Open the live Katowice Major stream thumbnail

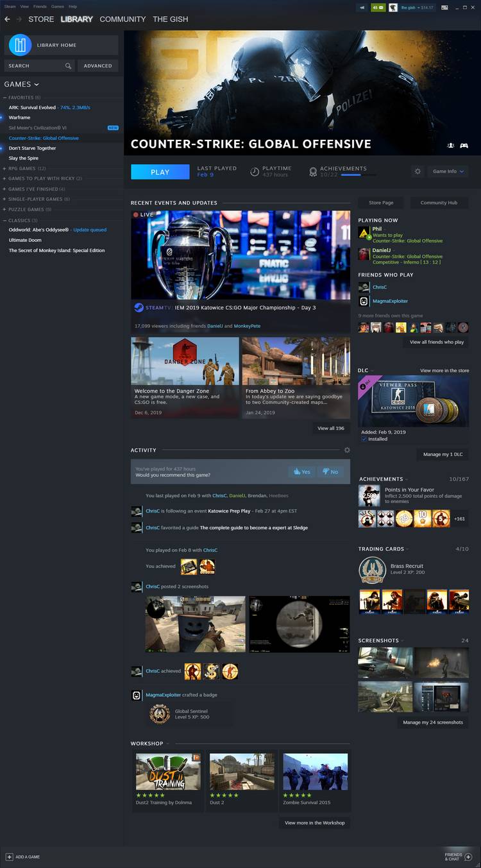[x=240, y=255]
